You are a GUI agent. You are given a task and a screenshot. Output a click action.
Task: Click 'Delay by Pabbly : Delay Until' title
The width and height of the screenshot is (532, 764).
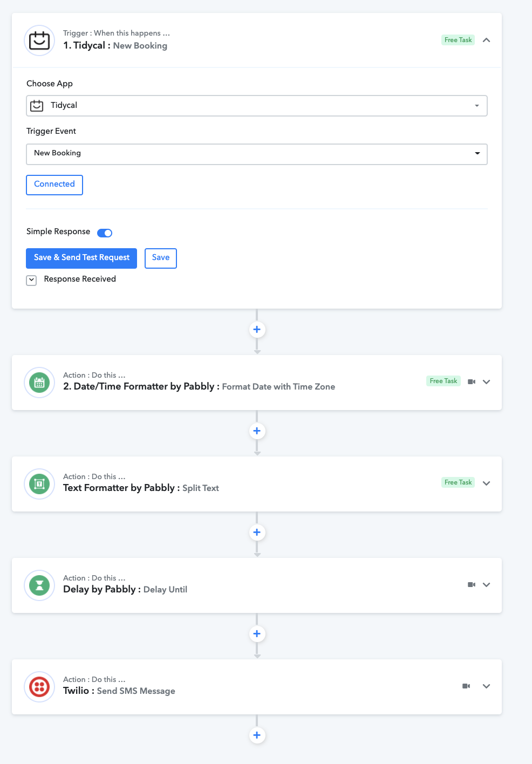(125, 590)
